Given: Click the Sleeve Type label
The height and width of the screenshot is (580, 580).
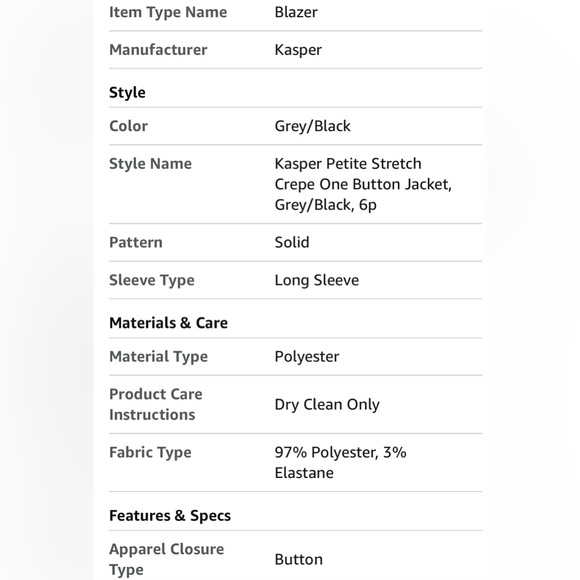Looking at the screenshot, I should coord(152,280).
